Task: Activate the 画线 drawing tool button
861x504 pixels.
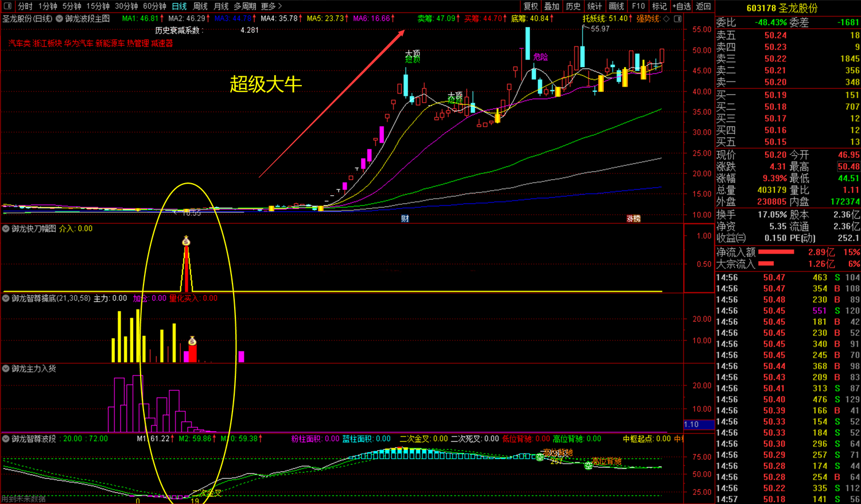Action: click(x=616, y=6)
